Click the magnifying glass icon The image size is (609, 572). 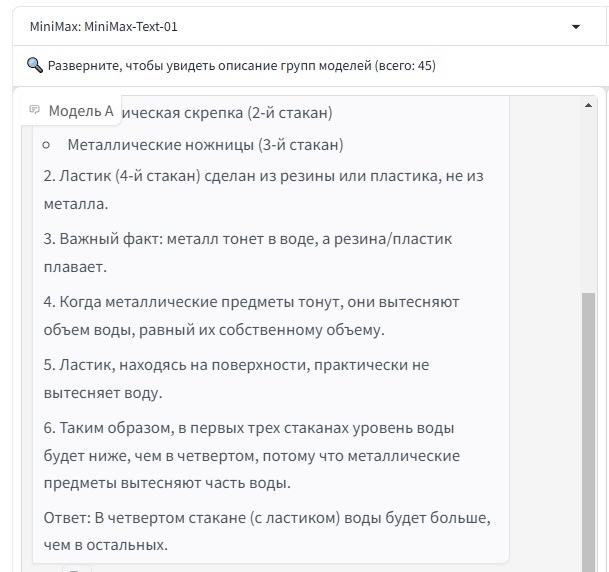34,66
